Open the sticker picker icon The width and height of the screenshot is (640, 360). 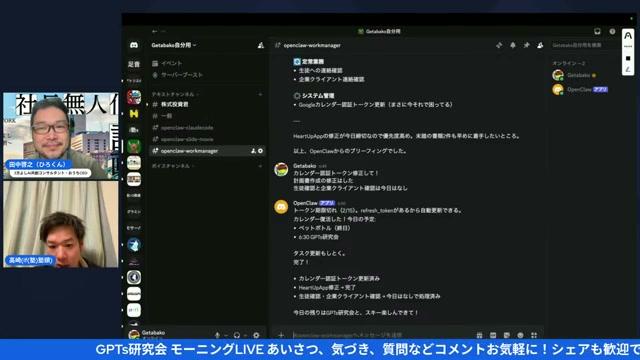507,335
